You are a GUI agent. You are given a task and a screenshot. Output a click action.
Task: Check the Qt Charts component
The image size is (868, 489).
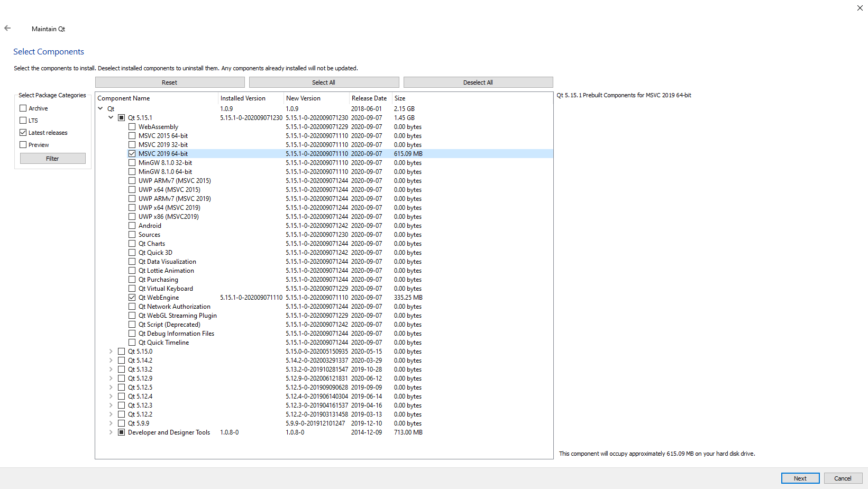click(132, 243)
